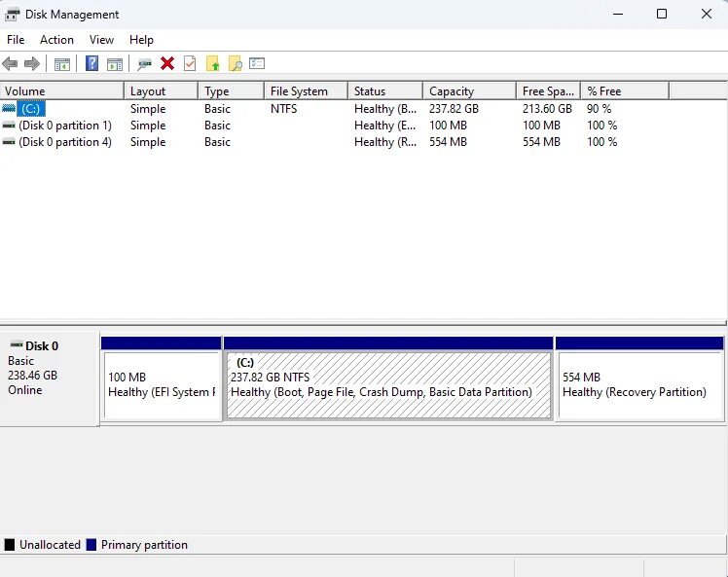Click the red X Delete icon
Screen dimensions: 728x577
coord(167,63)
